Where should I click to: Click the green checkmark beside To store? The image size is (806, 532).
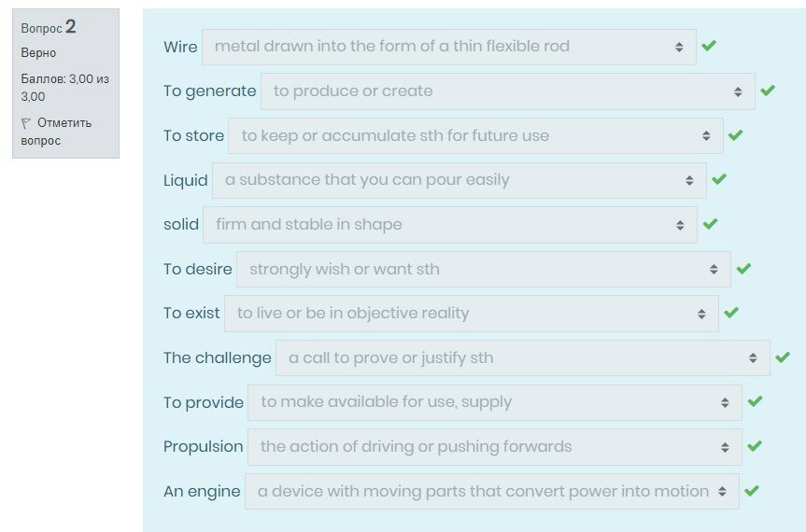(x=736, y=135)
